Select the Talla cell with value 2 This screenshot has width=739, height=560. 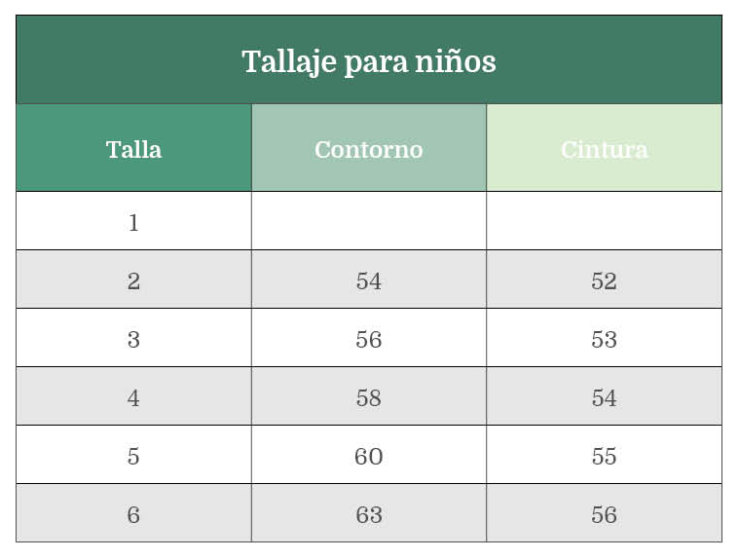pyautogui.click(x=133, y=280)
